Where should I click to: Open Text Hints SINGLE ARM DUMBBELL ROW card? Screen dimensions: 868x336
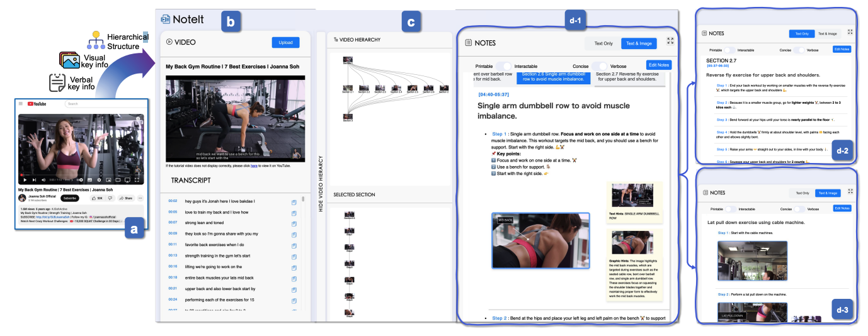[x=636, y=202]
